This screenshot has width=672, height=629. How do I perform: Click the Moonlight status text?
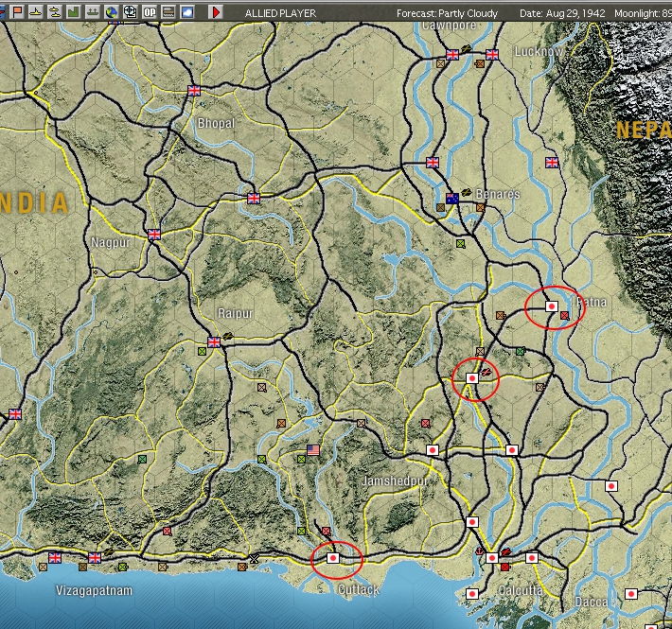pyautogui.click(x=643, y=13)
